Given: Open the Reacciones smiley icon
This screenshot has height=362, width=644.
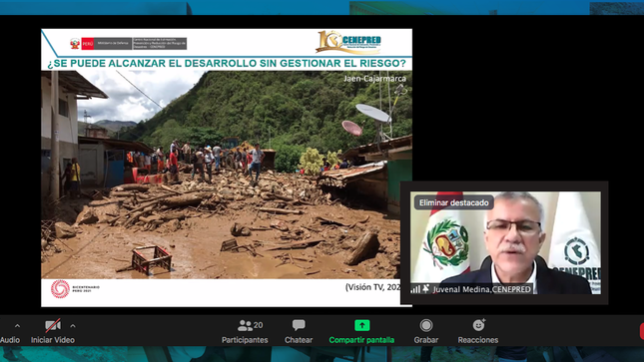Looking at the screenshot, I should [x=478, y=325].
